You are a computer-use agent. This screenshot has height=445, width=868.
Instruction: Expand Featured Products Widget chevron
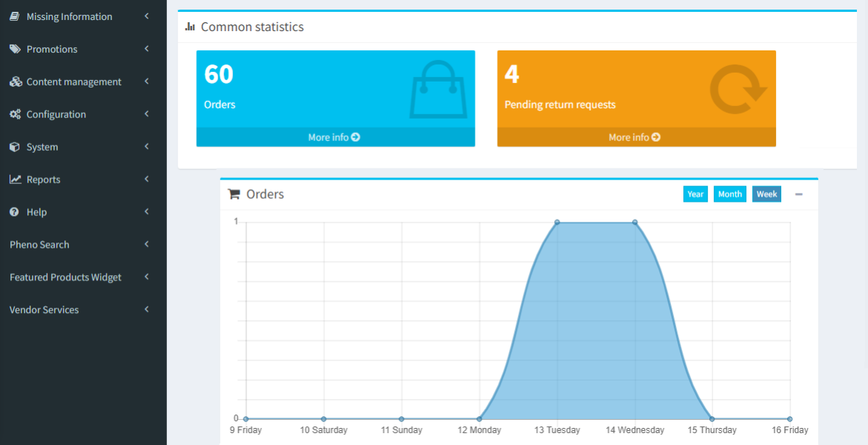tap(147, 277)
